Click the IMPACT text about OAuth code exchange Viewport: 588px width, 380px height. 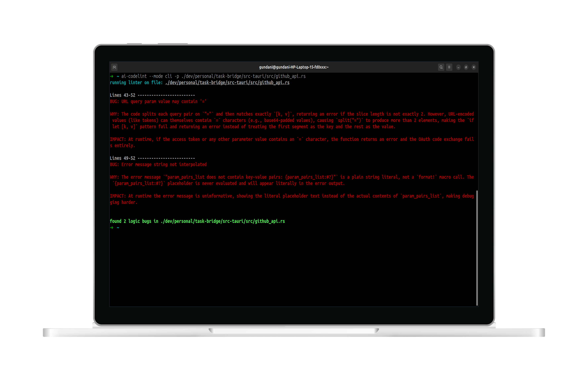[292, 142]
